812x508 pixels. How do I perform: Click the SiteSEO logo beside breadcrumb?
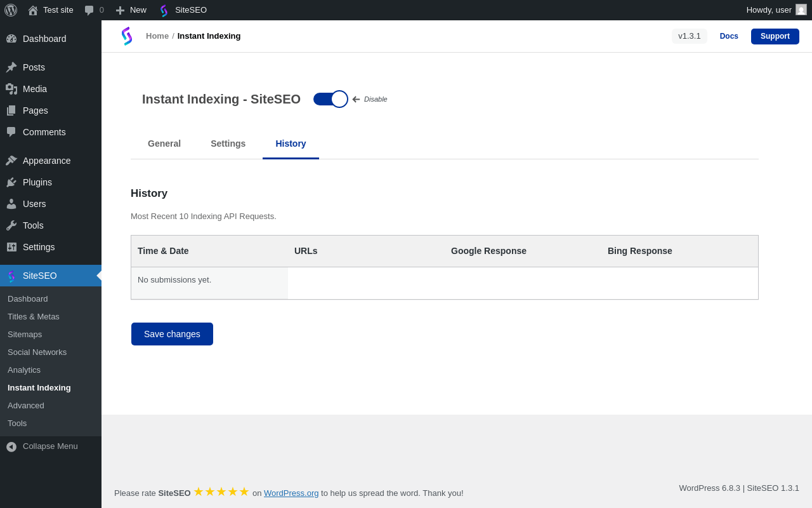pyautogui.click(x=127, y=36)
